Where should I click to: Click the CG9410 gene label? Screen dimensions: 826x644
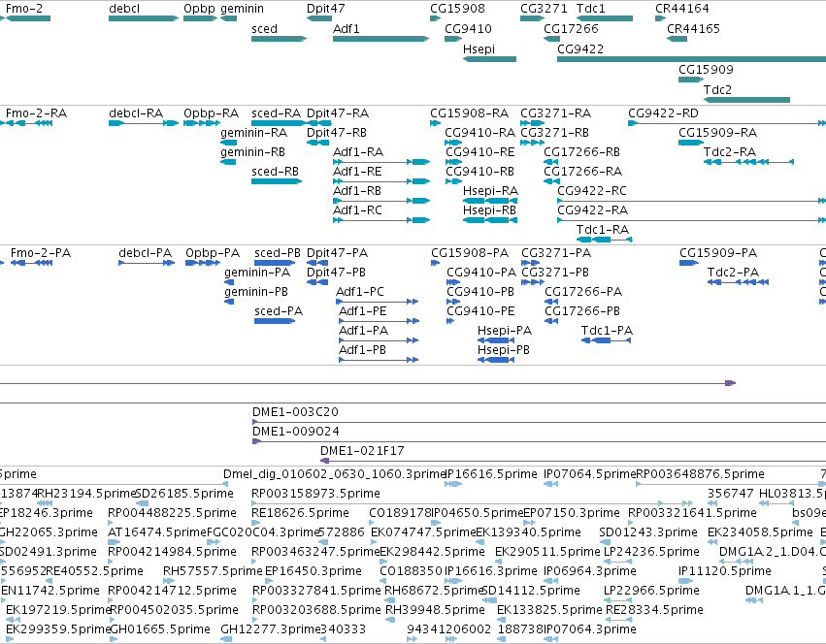(x=468, y=28)
